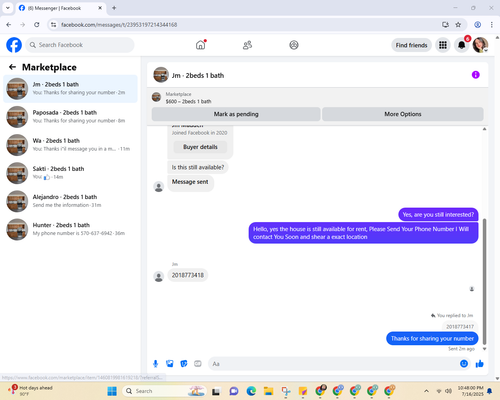Focus the Search Facebook field
This screenshot has width=500, height=400.
[x=80, y=45]
